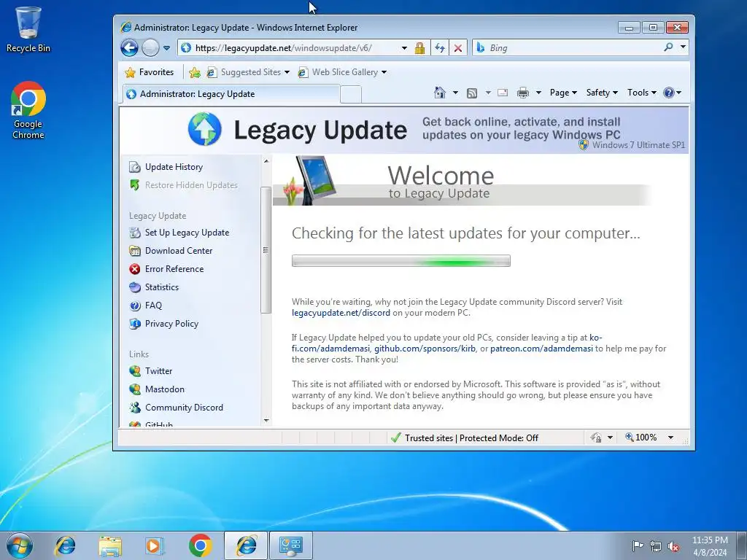Click the Download Center icon
The image size is (747, 560).
(x=135, y=251)
